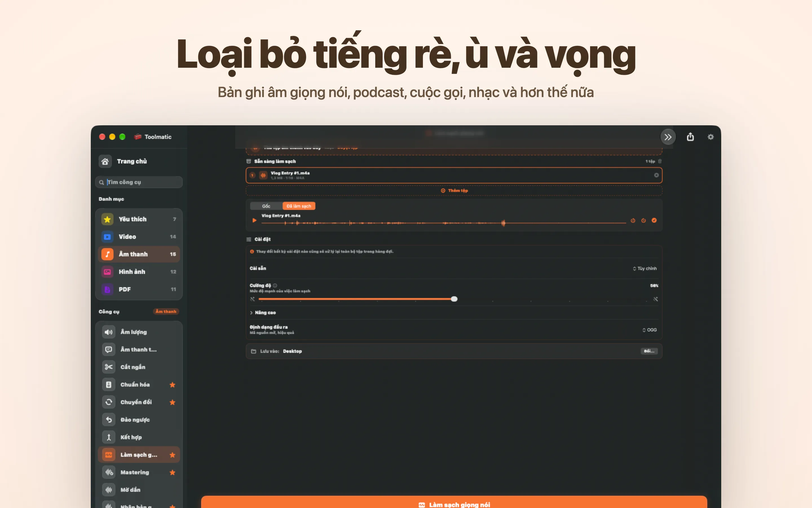This screenshot has height=508, width=812.
Task: Open settings gear in the title bar
Action: coord(711,137)
